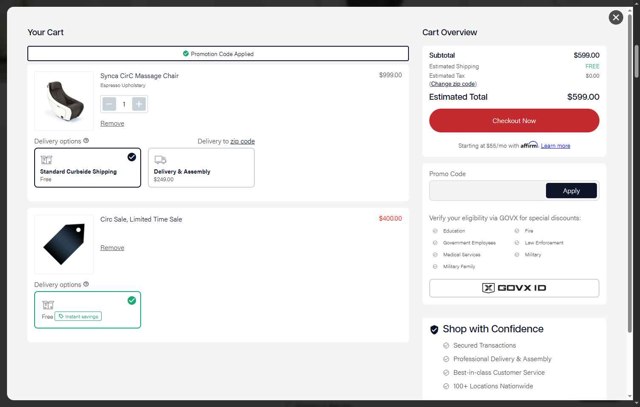Verify eligibility with GOVX ID button
Viewport: 640px width, 407px height.
pos(514,288)
